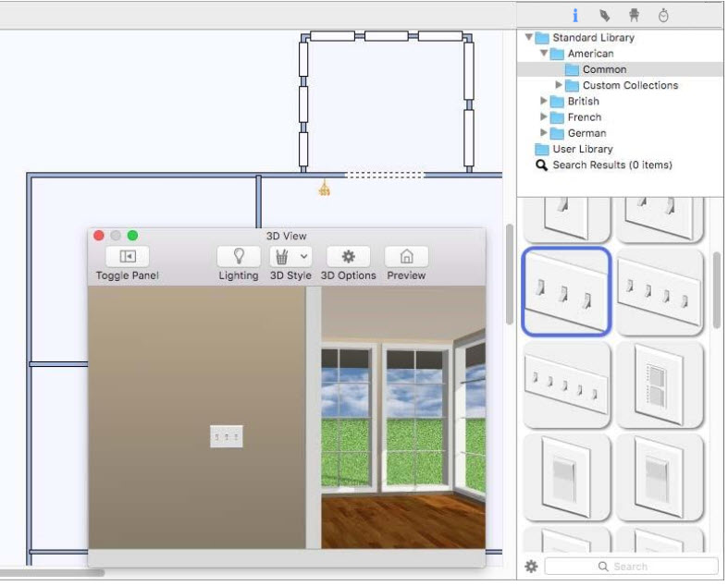The height and width of the screenshot is (586, 728).
Task: Click the Preview label
Action: pos(406,275)
